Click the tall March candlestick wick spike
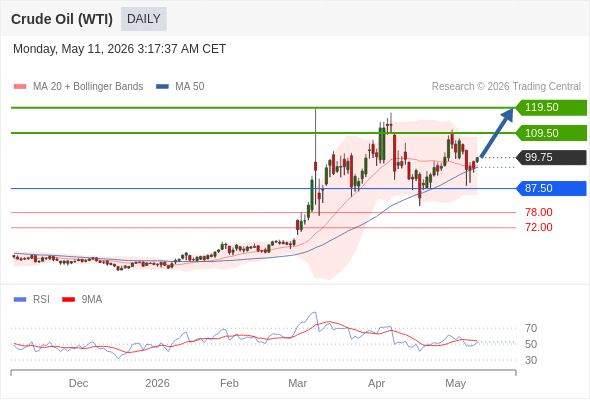This screenshot has height=400, width=590. click(315, 135)
